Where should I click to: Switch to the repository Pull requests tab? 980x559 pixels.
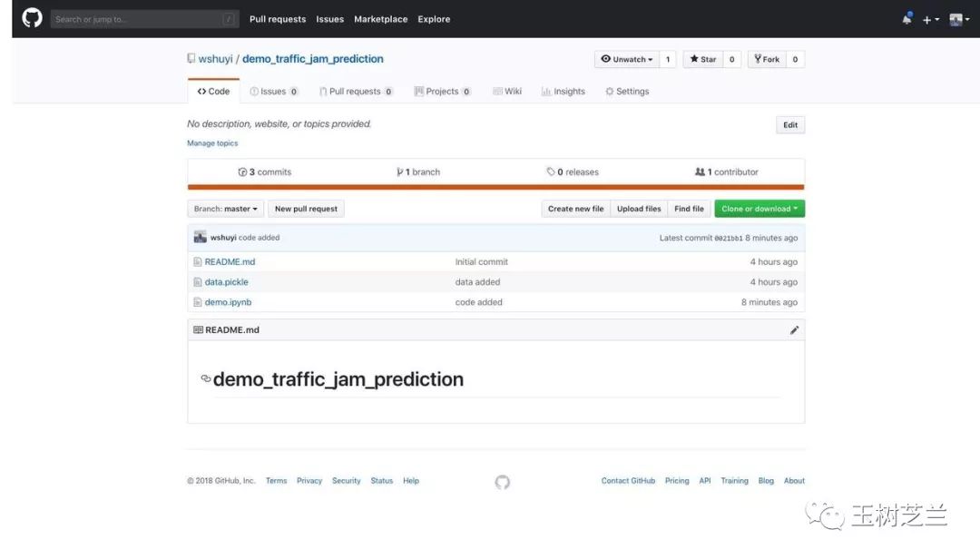(x=356, y=92)
